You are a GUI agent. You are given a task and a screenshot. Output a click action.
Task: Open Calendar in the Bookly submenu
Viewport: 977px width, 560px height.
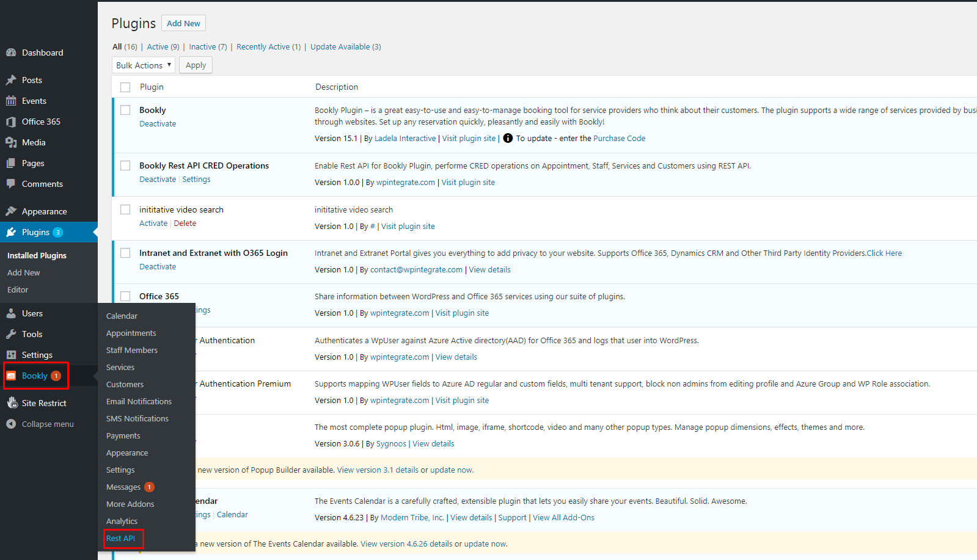(x=122, y=316)
